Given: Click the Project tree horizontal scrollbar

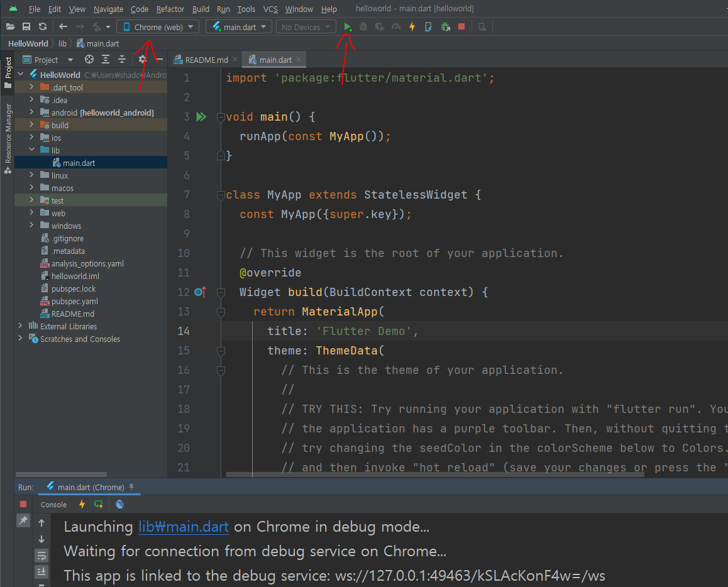Looking at the screenshot, I should click(x=61, y=475).
